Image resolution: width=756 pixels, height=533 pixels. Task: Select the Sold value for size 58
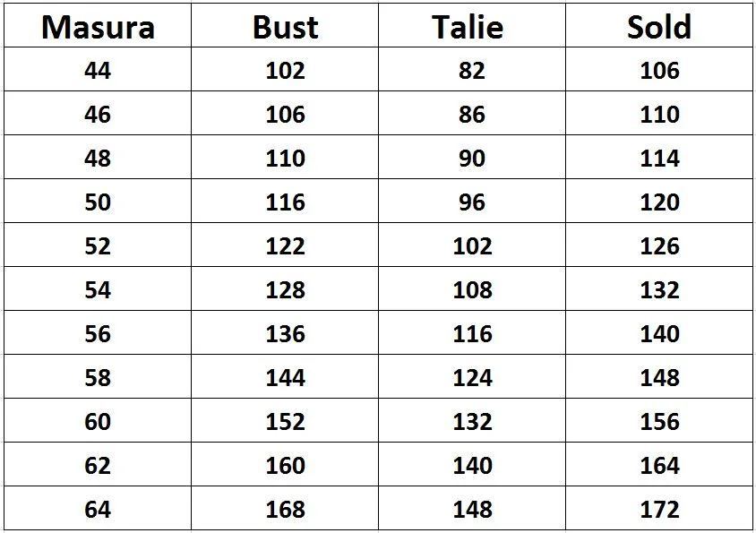659,377
